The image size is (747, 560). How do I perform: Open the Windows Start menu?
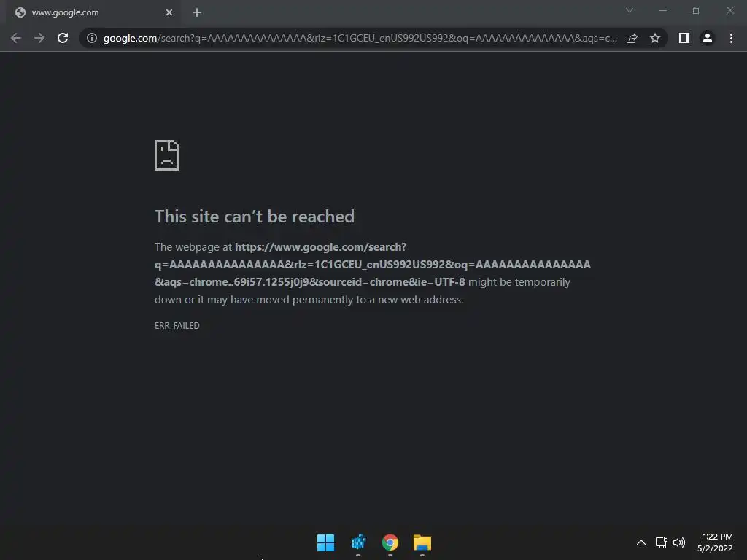coord(326,542)
